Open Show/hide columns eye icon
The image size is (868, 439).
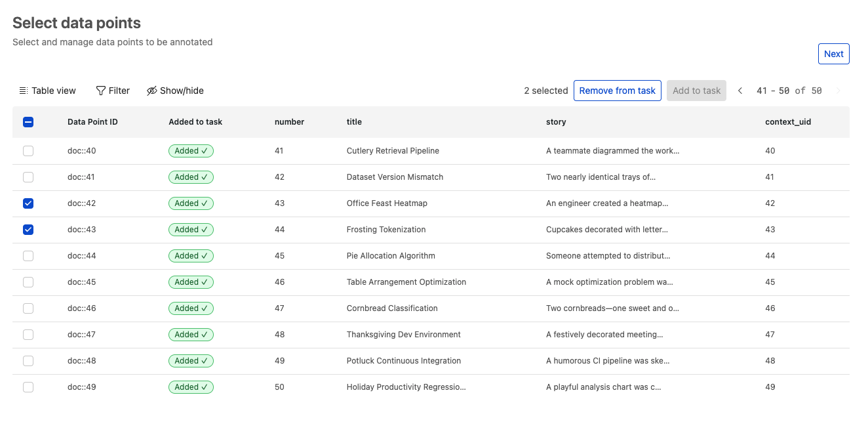point(175,91)
